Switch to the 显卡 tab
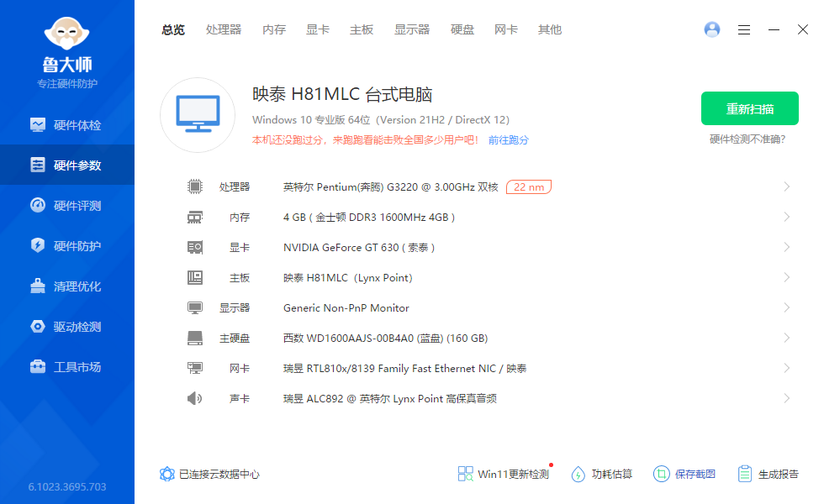The height and width of the screenshot is (504, 824). tap(318, 30)
